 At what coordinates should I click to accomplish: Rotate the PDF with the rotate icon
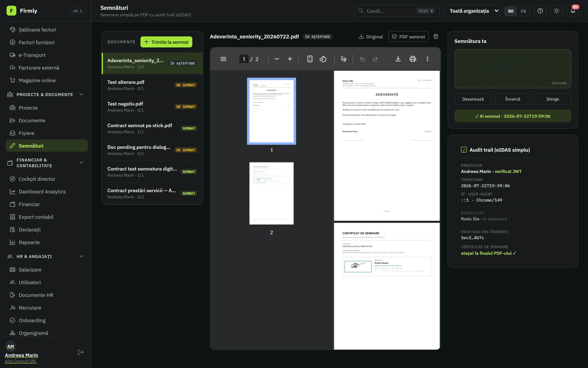click(323, 59)
